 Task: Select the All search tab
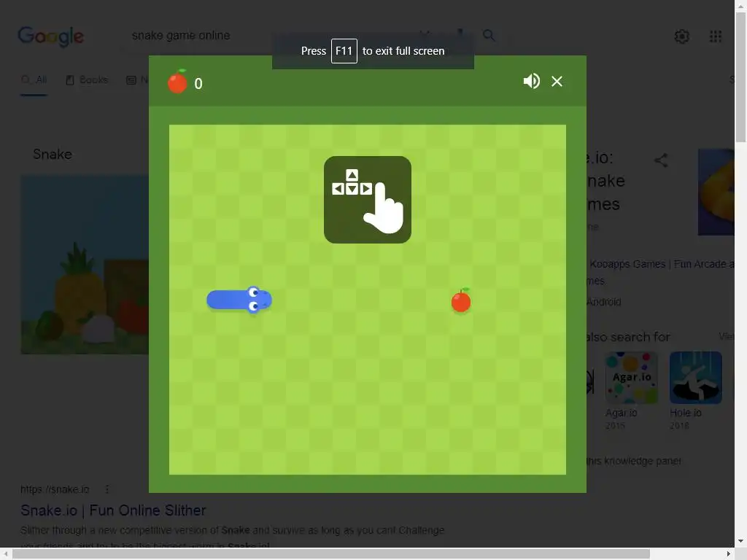[x=34, y=80]
